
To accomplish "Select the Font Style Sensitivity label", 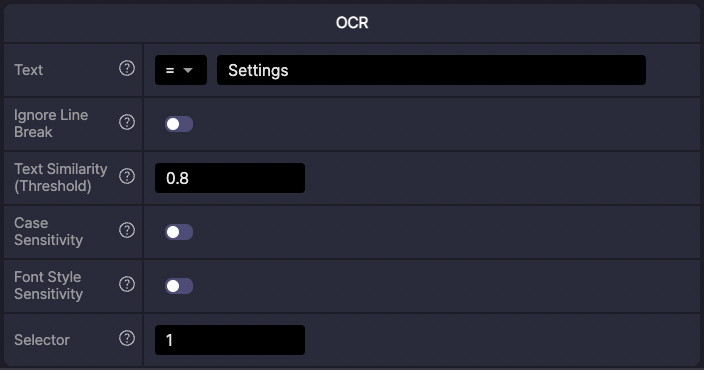I will pyautogui.click(x=48, y=286).
